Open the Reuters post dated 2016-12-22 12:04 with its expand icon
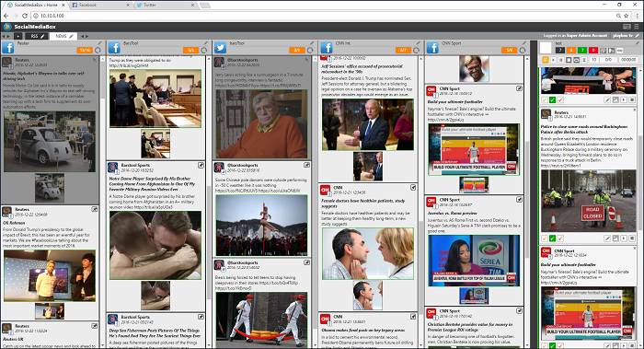Image resolution: width=644 pixels, height=349 pixels. [x=95, y=209]
